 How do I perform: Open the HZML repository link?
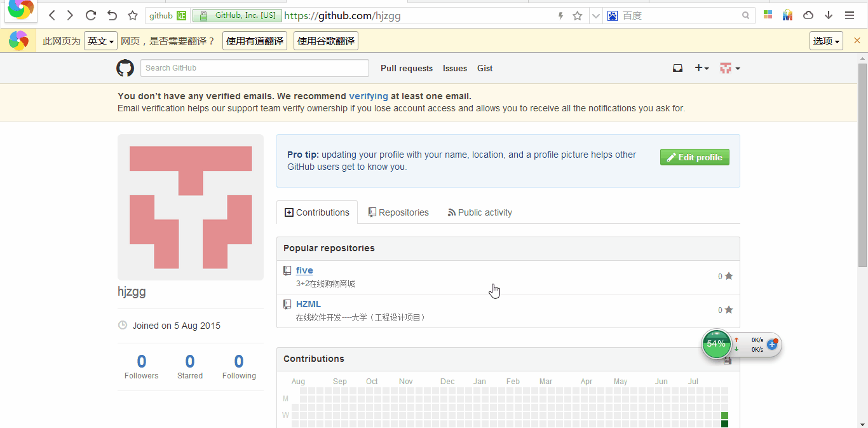308,304
